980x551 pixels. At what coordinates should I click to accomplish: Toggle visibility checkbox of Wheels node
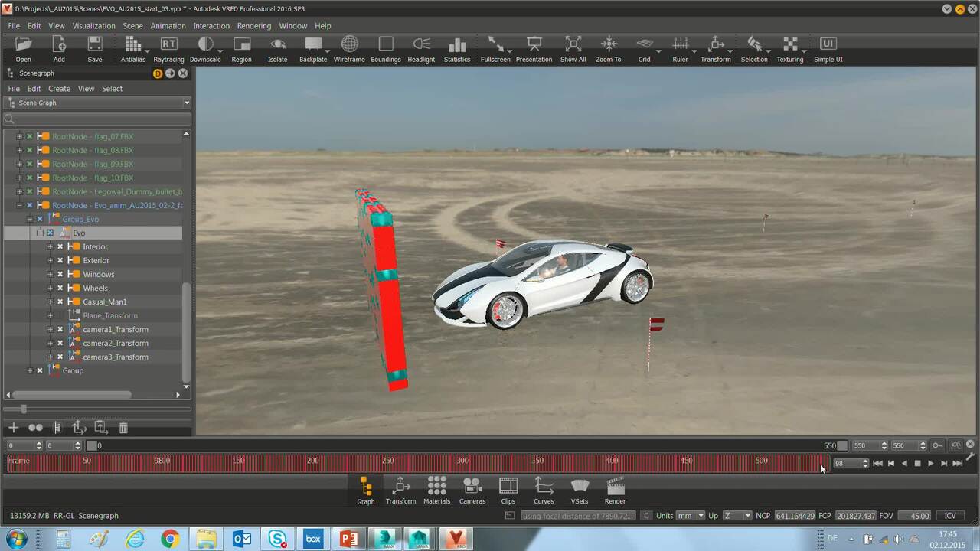tap(60, 288)
